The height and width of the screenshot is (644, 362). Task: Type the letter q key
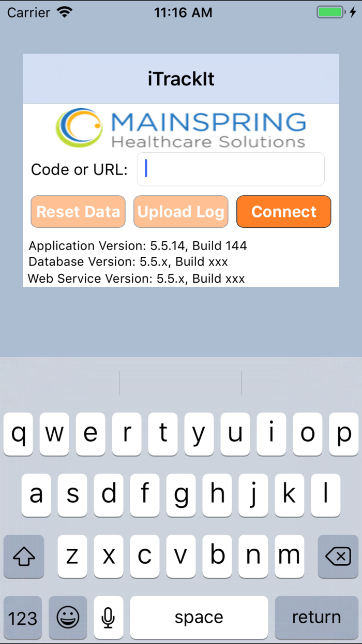[19, 434]
